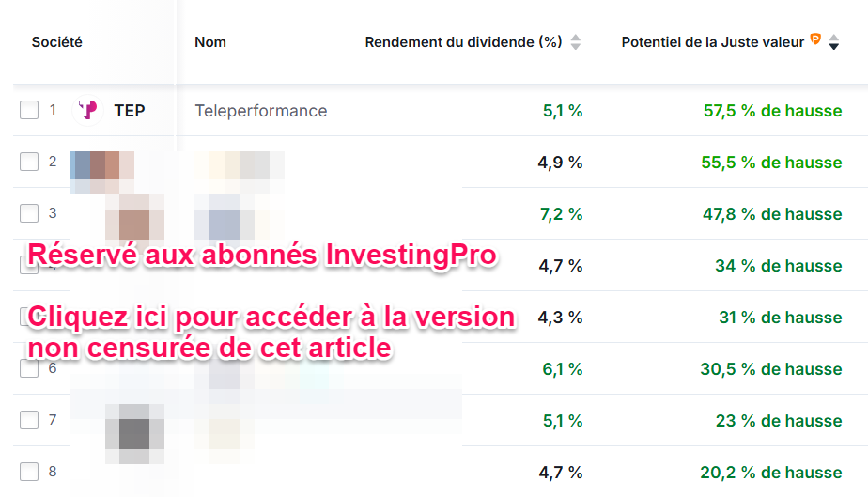Image resolution: width=868 pixels, height=497 pixels.
Task: Click the InvestingPro badge beside Juste valeur
Action: [815, 39]
